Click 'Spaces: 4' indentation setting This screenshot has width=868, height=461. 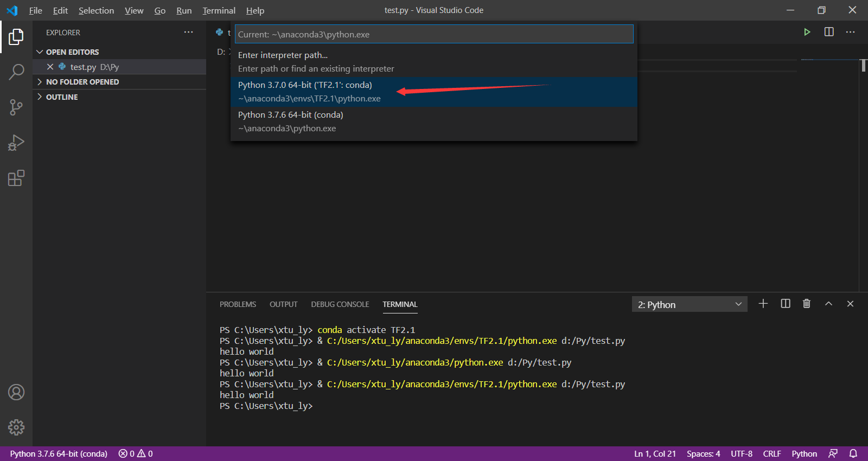tap(703, 453)
